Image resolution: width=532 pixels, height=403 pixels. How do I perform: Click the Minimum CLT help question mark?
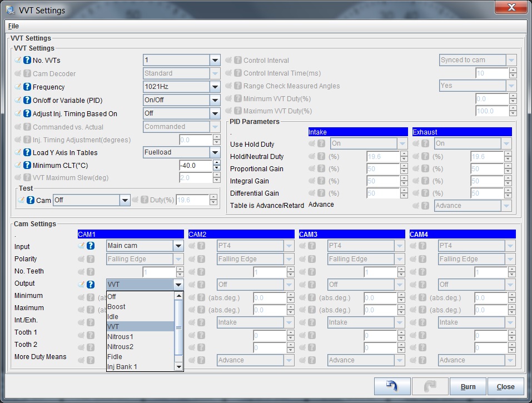(27, 166)
